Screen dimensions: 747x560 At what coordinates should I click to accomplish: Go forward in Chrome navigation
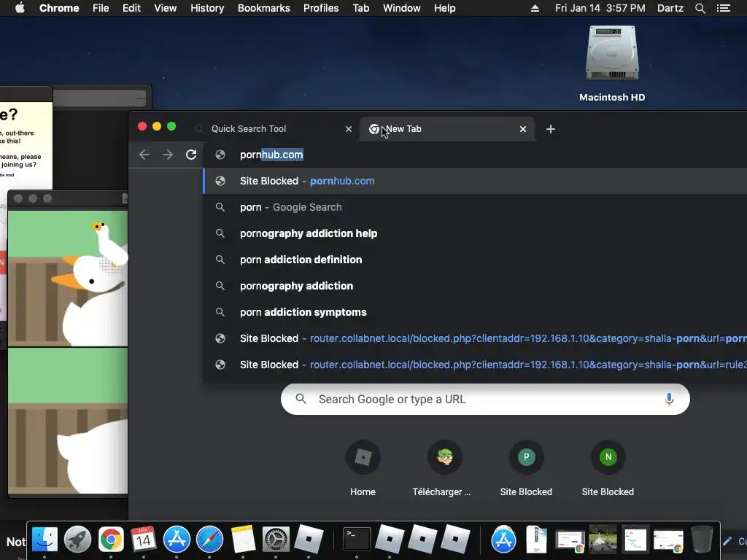point(168,155)
